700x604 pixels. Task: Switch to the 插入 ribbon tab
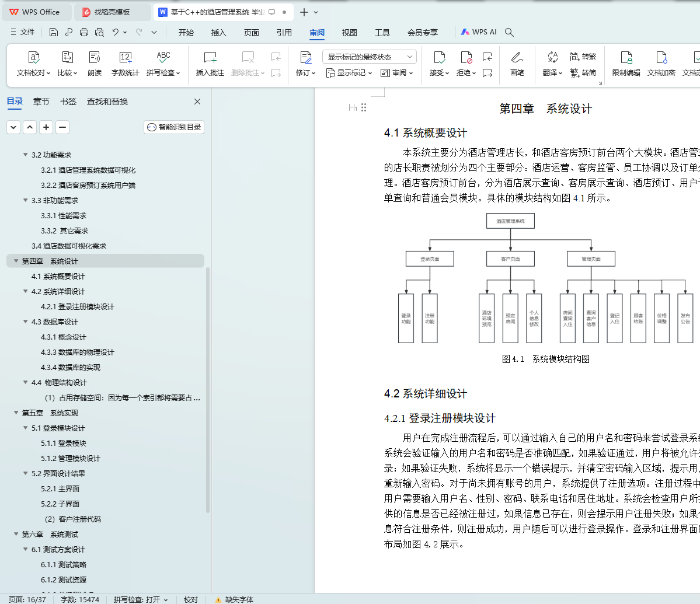[218, 33]
